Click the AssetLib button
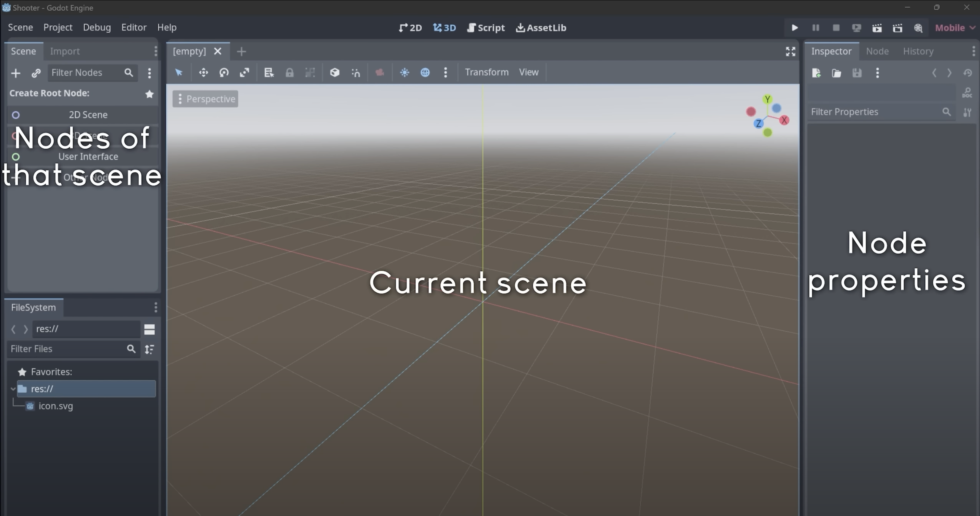The image size is (980, 516). click(x=541, y=27)
